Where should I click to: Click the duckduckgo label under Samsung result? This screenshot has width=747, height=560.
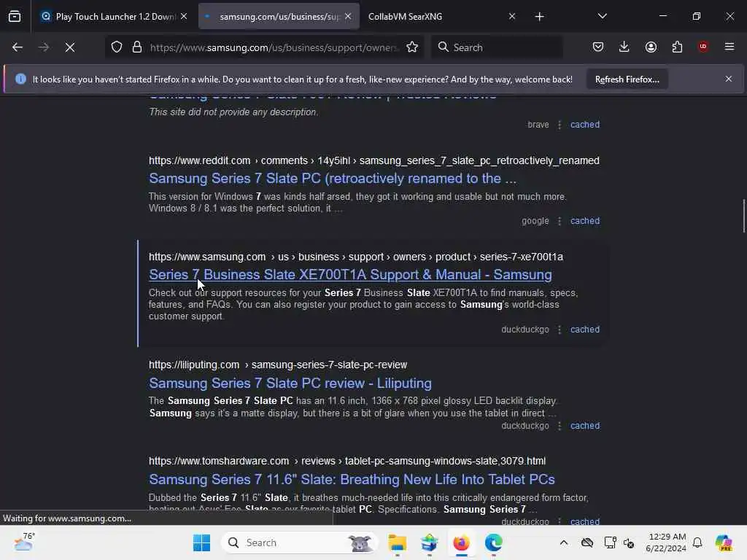click(525, 330)
